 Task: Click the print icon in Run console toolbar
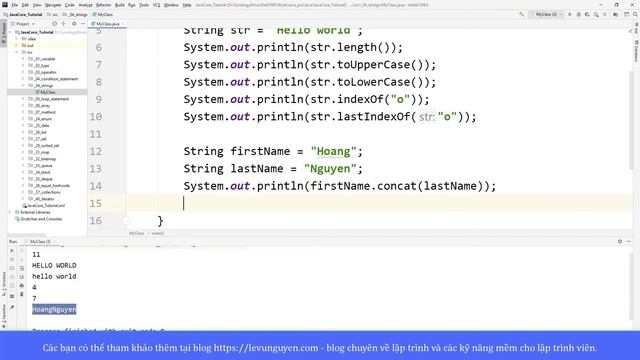pos(22,285)
